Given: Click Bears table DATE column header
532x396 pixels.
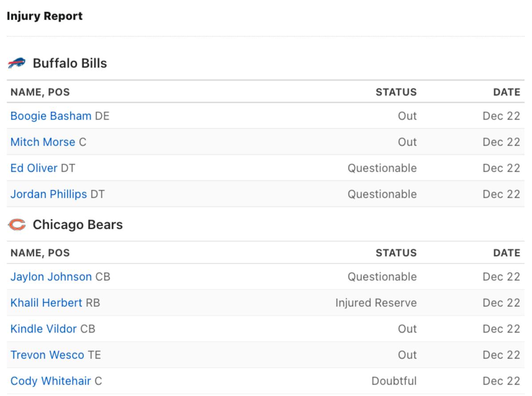Looking at the screenshot, I should (506, 253).
